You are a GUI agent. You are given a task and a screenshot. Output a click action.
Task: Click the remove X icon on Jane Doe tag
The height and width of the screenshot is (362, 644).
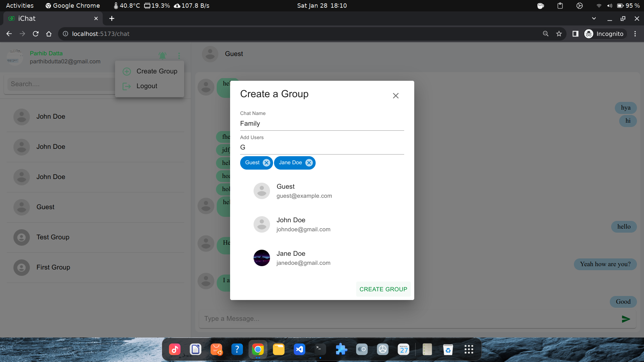coord(309,163)
